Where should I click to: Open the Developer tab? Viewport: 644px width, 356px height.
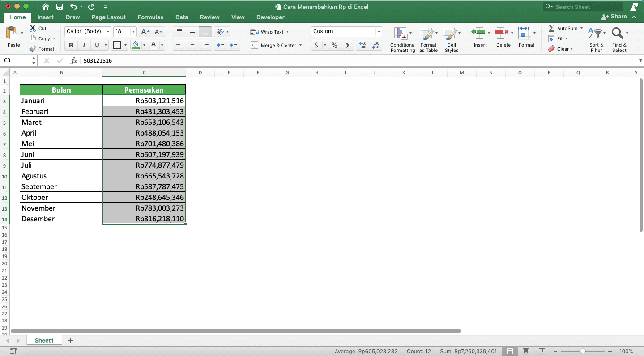pos(270,17)
